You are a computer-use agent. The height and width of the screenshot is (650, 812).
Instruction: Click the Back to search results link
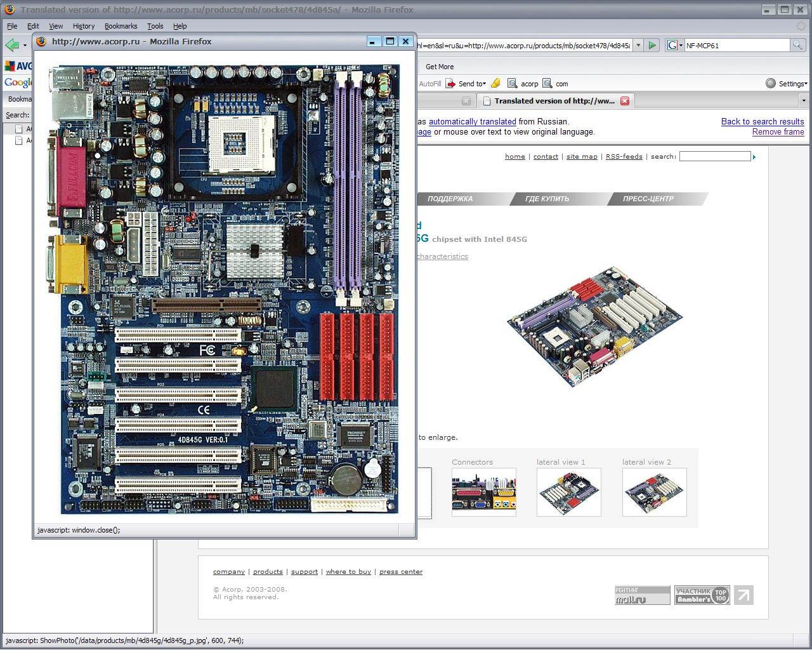763,121
